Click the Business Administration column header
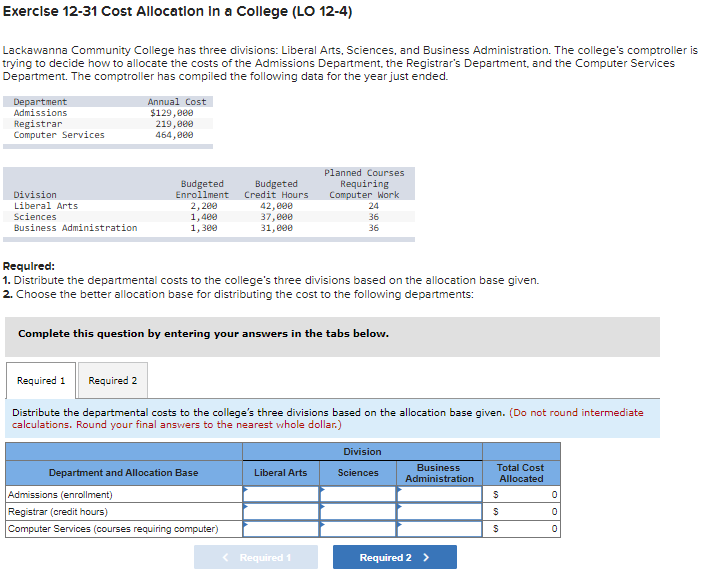Viewport: 714px width, 583px height. [x=439, y=473]
